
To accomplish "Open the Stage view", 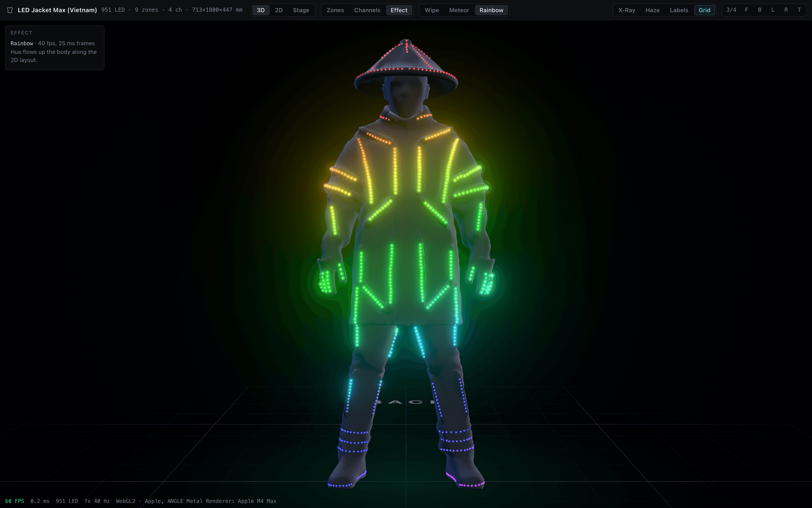I will click(x=301, y=10).
